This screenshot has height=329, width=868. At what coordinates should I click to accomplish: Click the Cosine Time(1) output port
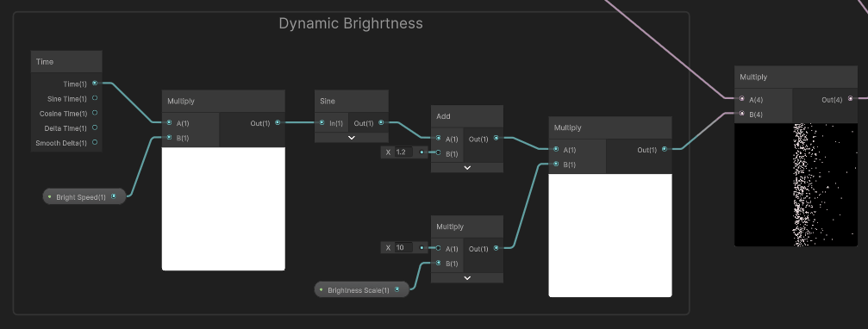pyautogui.click(x=95, y=113)
